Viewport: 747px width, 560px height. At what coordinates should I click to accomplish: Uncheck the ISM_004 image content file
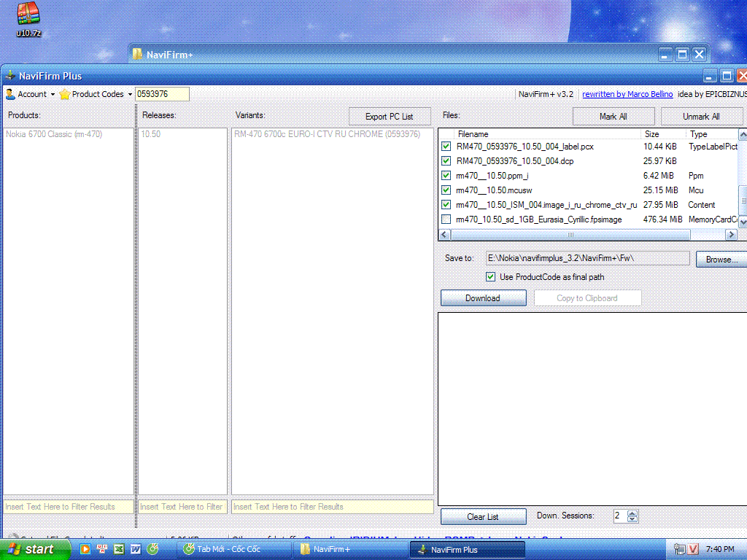pyautogui.click(x=446, y=205)
